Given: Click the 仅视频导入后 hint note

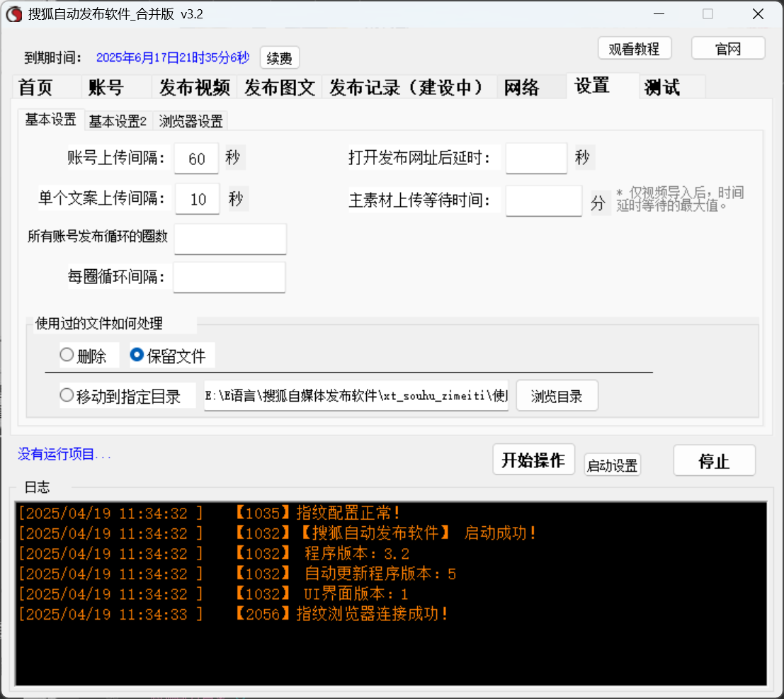Looking at the screenshot, I should tap(681, 199).
